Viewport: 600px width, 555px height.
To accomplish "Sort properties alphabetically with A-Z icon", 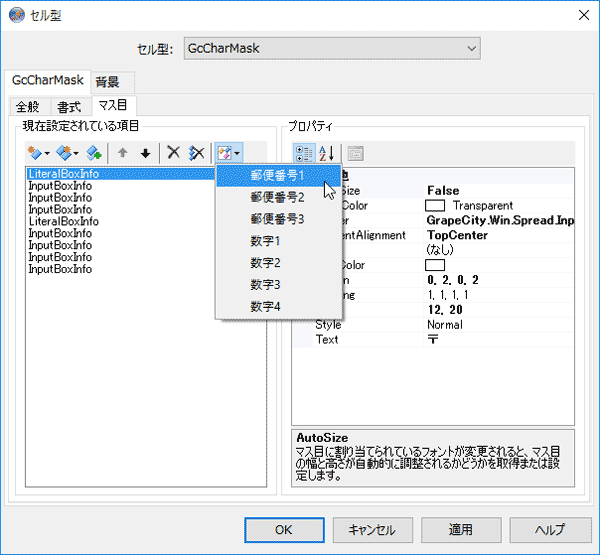I will pos(326,153).
